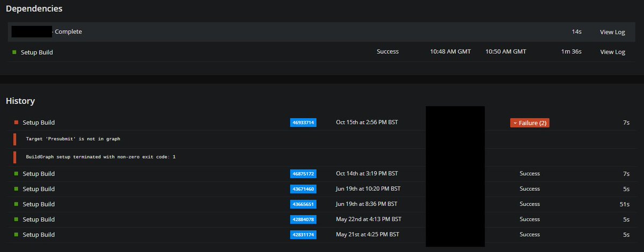Open changelist 46875172 badge

tap(303, 174)
